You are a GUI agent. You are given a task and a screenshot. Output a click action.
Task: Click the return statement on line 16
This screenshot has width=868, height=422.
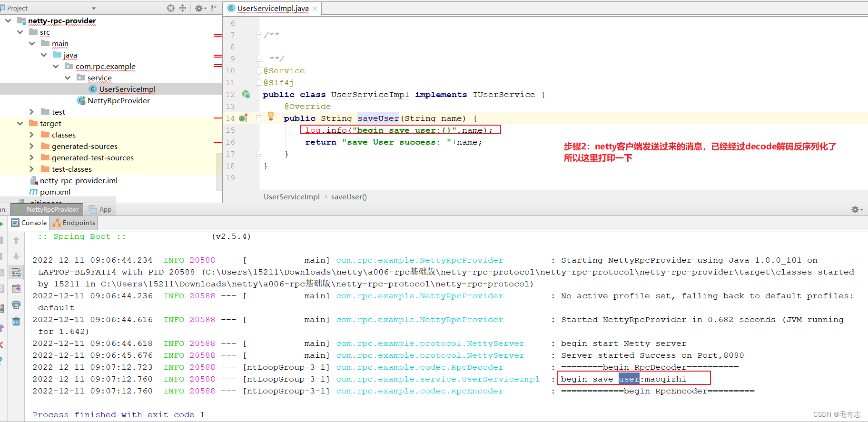pos(393,142)
